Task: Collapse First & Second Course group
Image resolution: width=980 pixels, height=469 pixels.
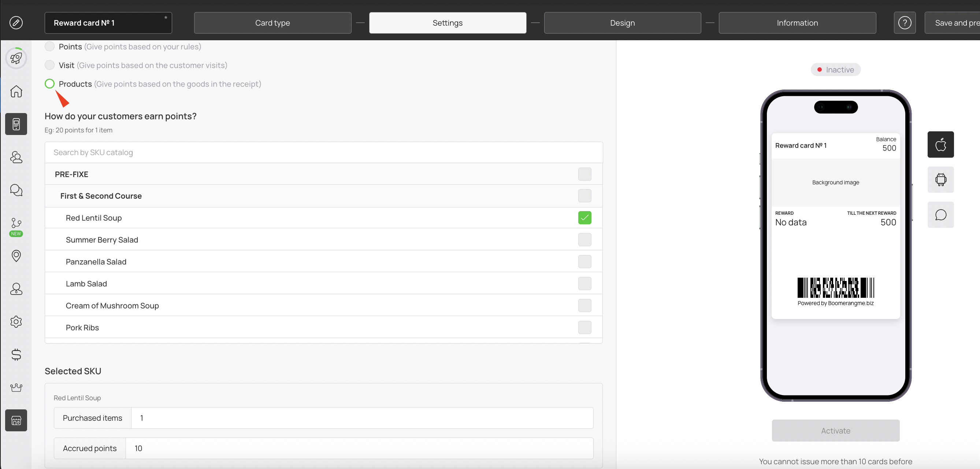Action: (x=101, y=196)
